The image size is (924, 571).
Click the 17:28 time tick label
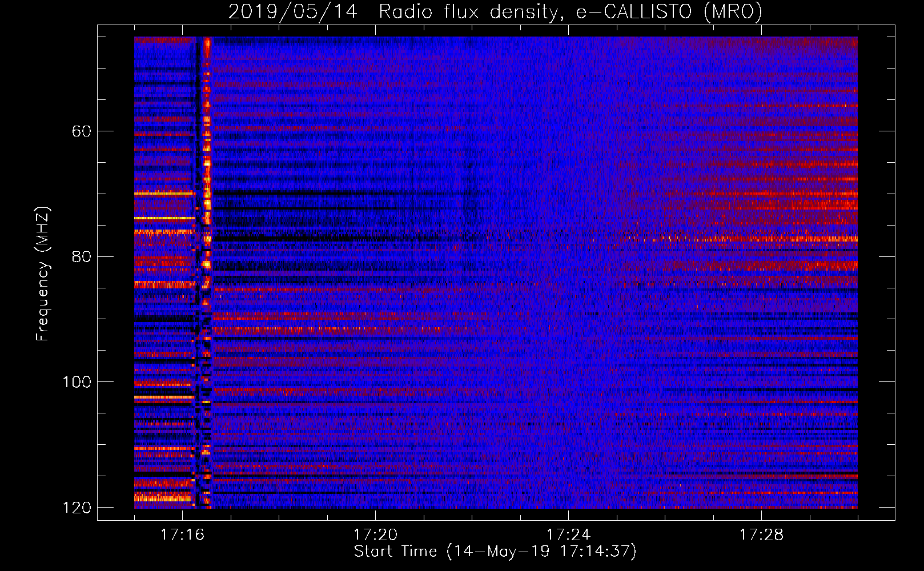point(761,535)
